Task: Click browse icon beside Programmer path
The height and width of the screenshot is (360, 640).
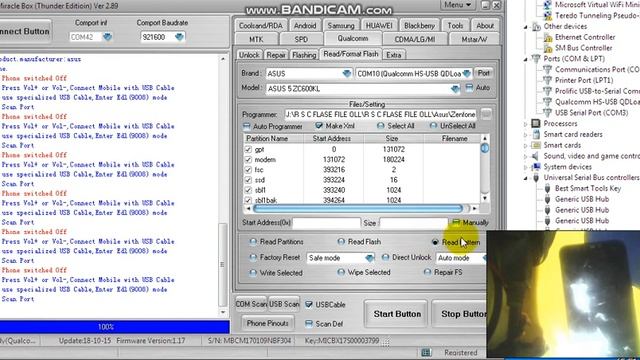Action: [x=486, y=114]
